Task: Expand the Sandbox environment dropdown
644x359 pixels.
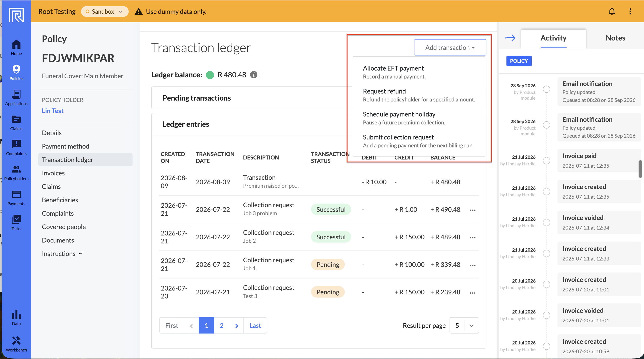Action: [x=105, y=12]
